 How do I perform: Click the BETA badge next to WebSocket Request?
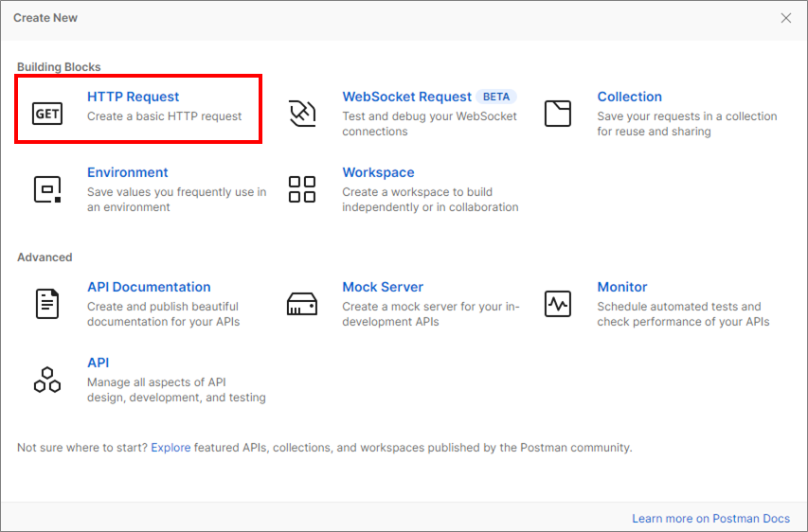(x=496, y=97)
